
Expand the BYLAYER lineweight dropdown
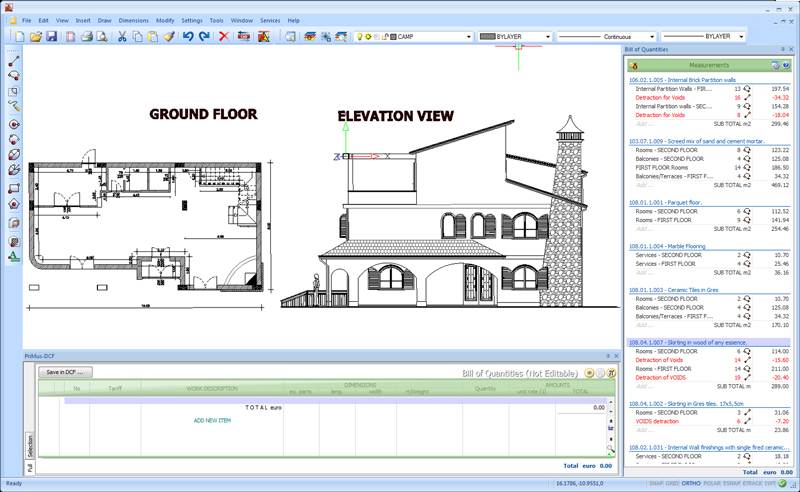point(740,37)
